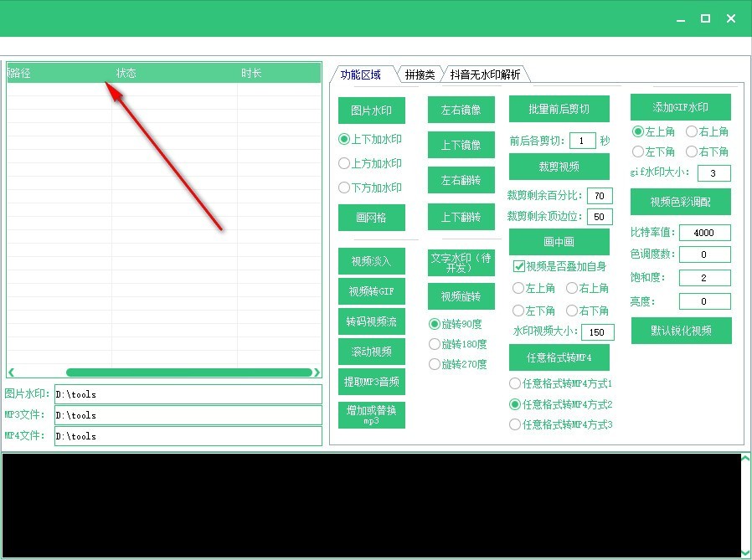Click the 视频色彩调配 button

[x=681, y=202]
